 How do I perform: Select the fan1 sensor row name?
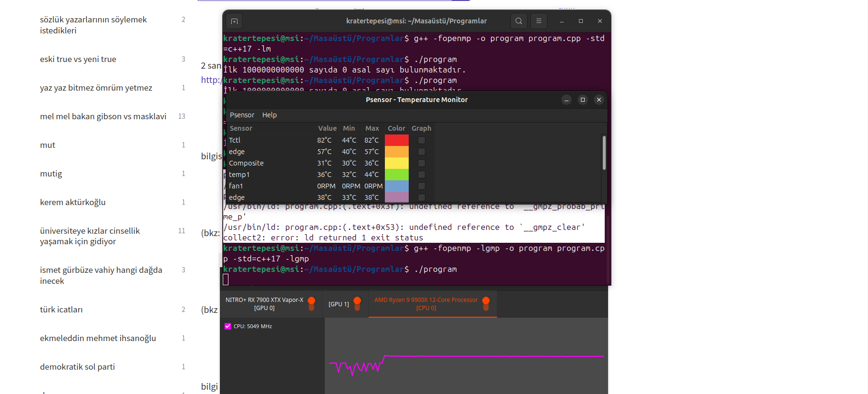[x=236, y=186]
